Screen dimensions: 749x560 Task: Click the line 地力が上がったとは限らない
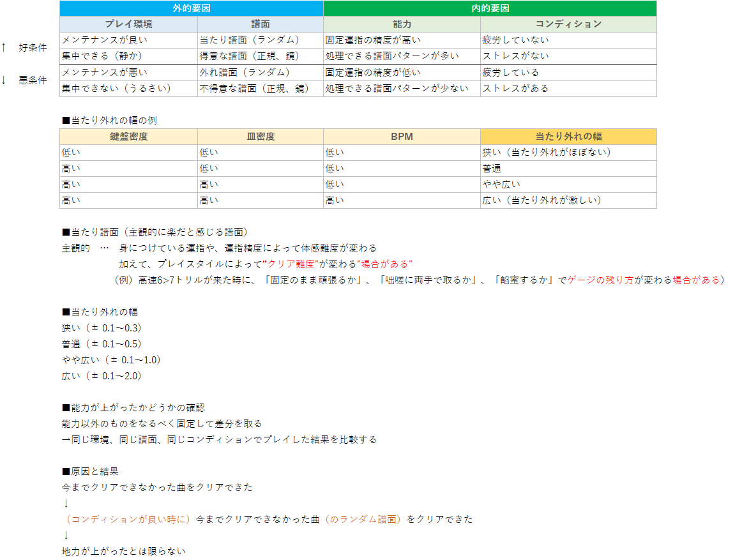[124, 552]
